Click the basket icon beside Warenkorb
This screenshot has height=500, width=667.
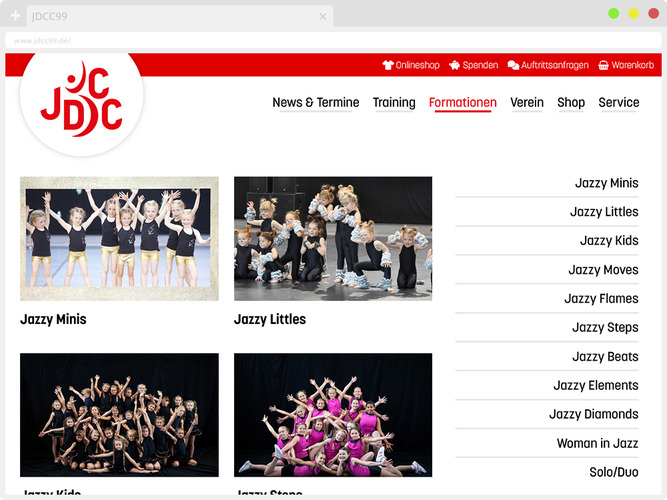pos(604,65)
